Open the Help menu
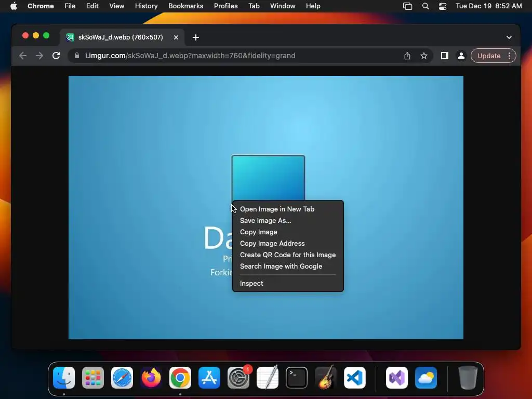Screen dimensions: 532x399 [x=313, y=6]
